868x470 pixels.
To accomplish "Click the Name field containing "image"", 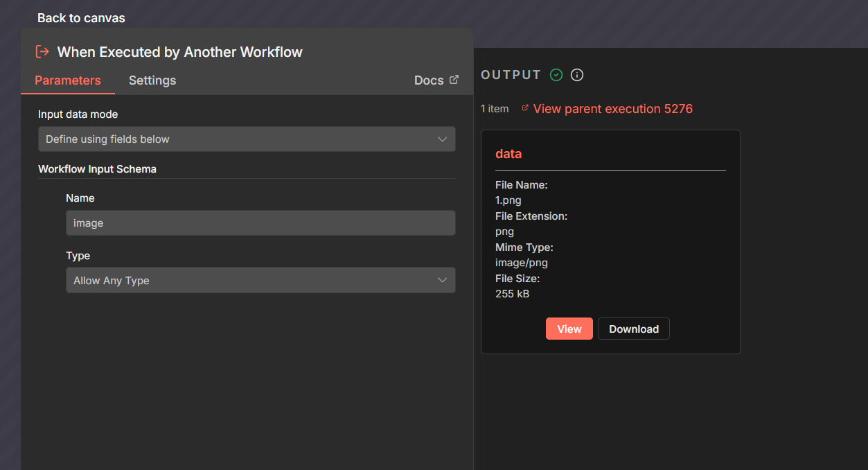I will point(260,223).
